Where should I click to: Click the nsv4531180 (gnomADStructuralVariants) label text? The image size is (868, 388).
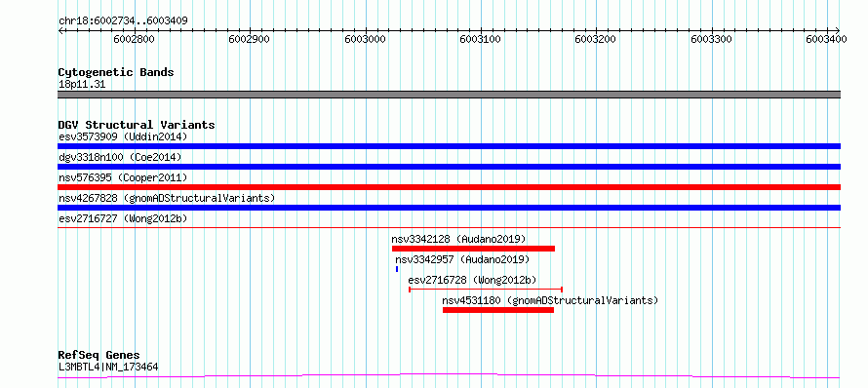point(550,300)
